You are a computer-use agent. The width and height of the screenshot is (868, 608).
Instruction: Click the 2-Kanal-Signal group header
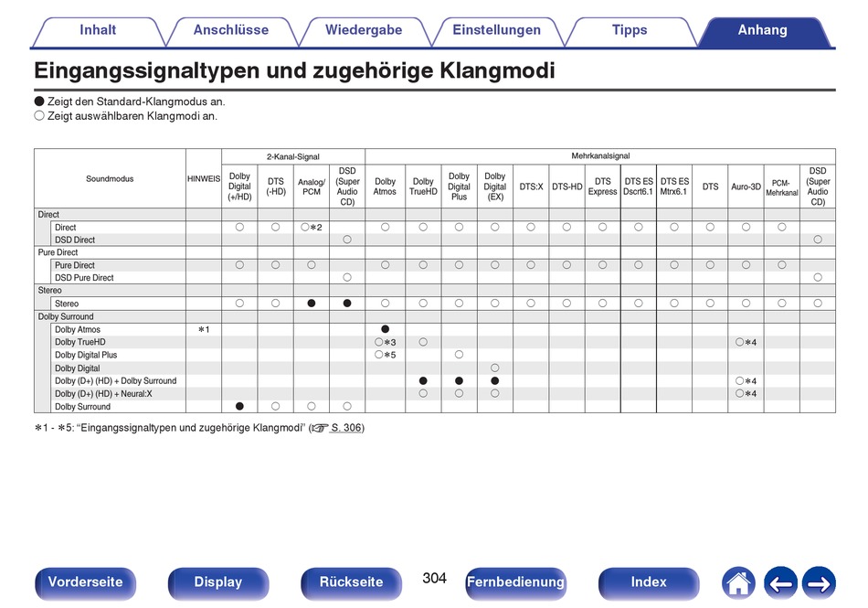tap(293, 156)
